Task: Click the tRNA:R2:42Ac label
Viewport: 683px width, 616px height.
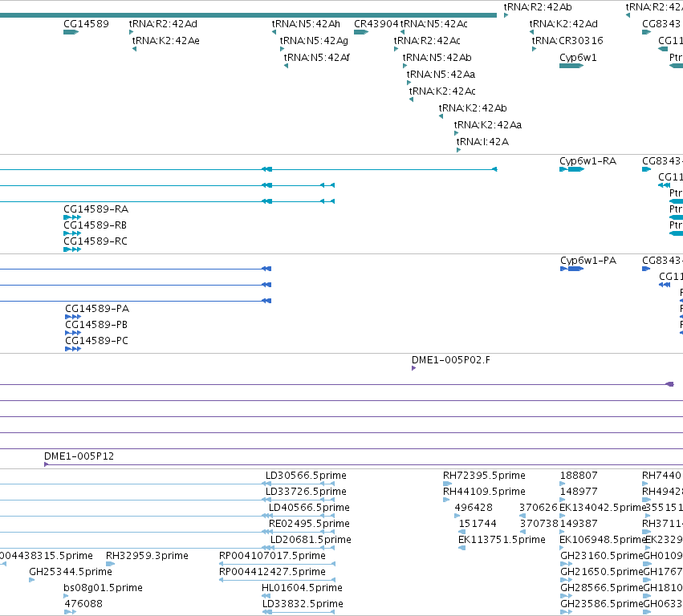Action: pyautogui.click(x=427, y=41)
